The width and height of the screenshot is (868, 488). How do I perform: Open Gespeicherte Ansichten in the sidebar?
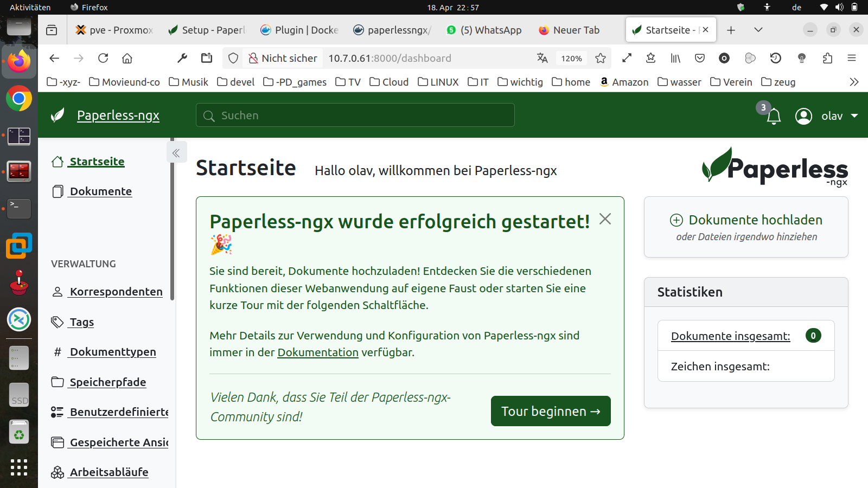pyautogui.click(x=110, y=442)
